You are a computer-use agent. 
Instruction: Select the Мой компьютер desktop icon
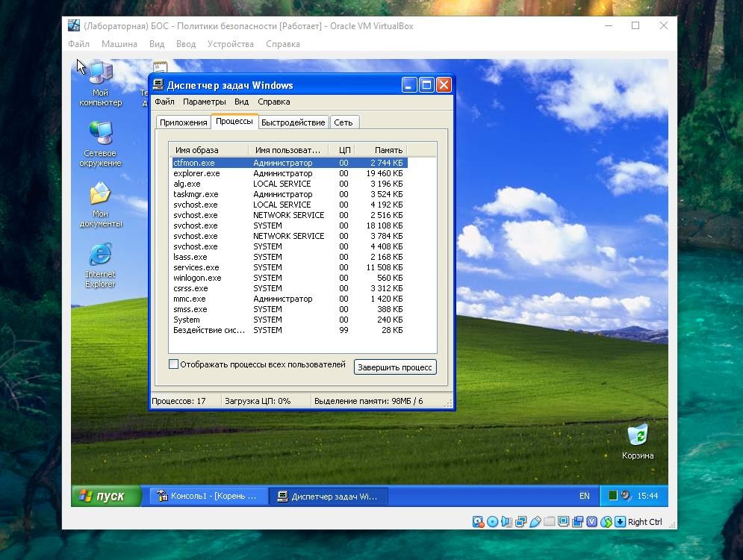(101, 84)
